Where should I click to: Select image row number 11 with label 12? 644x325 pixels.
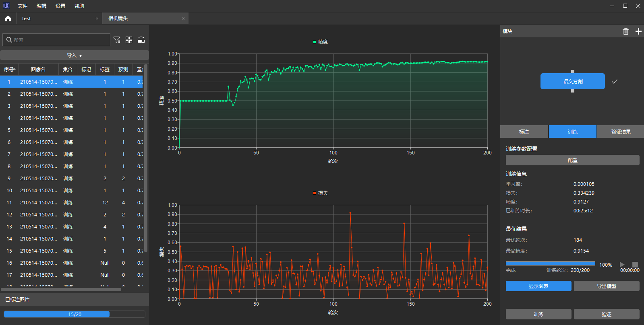pos(71,202)
